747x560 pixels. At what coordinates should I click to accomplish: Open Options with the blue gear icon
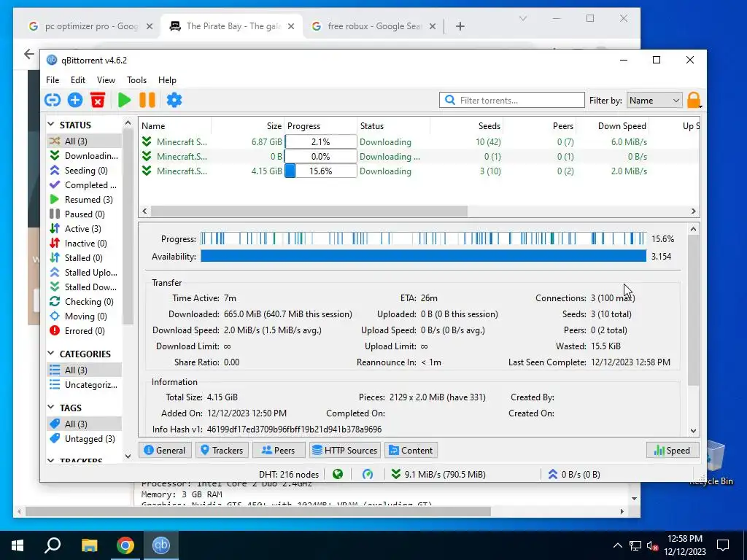pyautogui.click(x=174, y=100)
